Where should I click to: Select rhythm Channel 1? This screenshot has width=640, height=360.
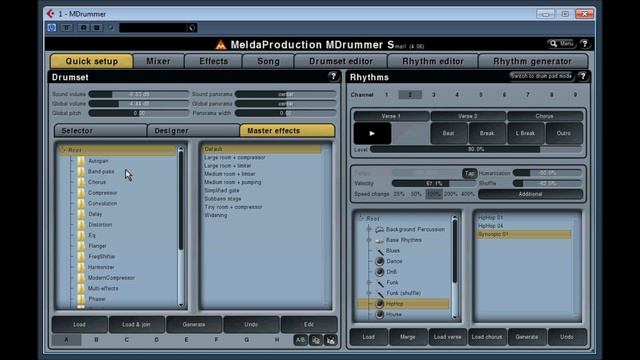[387, 95]
